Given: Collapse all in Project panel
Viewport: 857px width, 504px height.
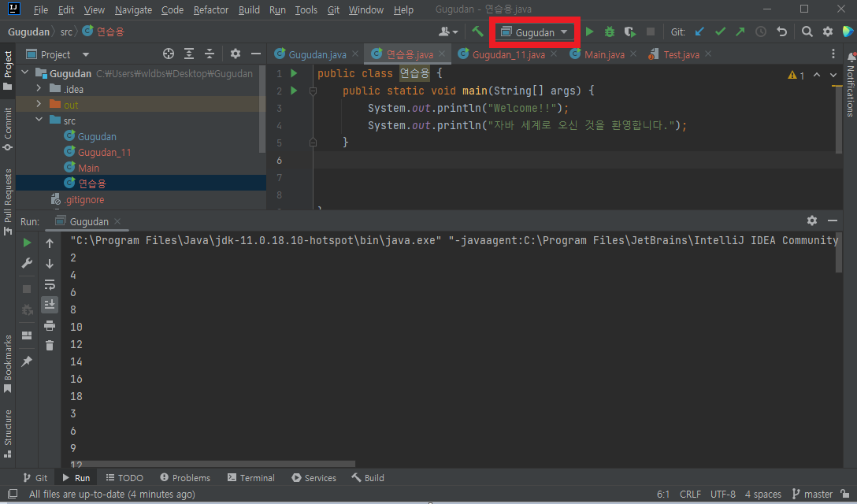Looking at the screenshot, I should pos(210,54).
